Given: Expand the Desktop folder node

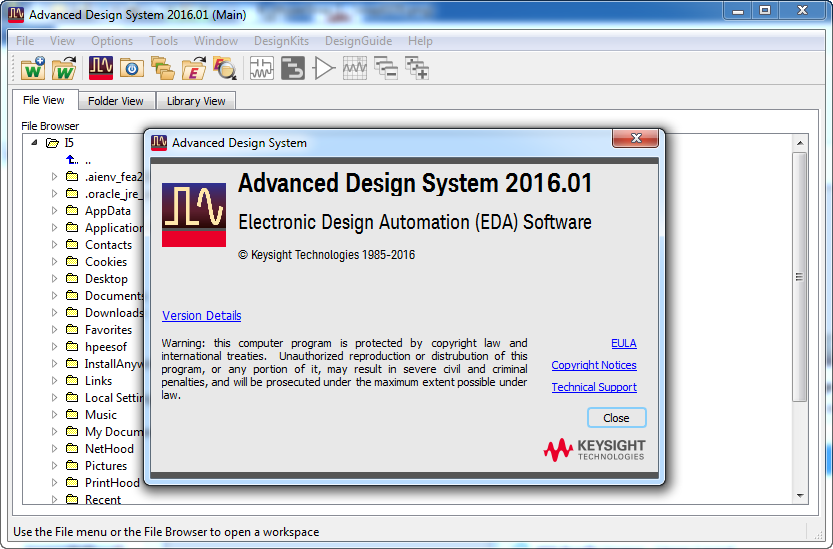Looking at the screenshot, I should (54, 278).
